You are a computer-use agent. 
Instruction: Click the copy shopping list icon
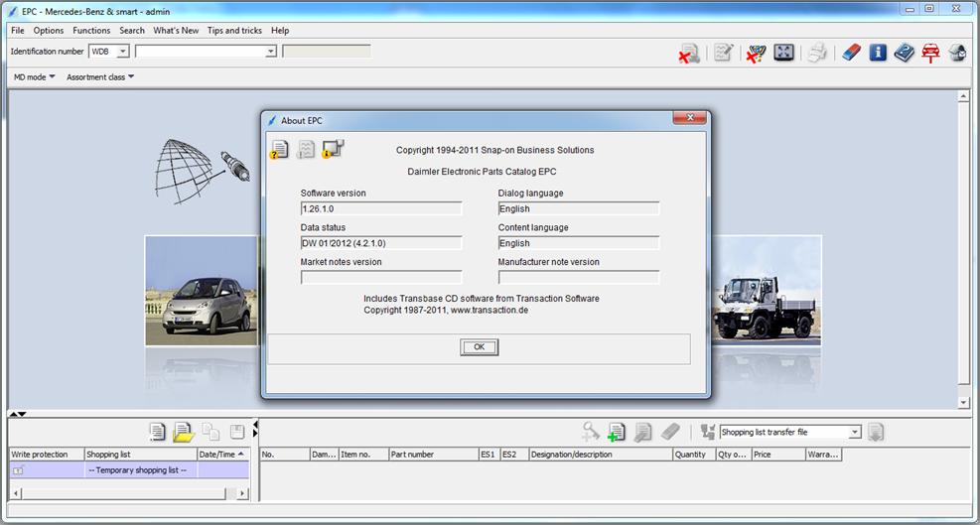[x=211, y=432]
